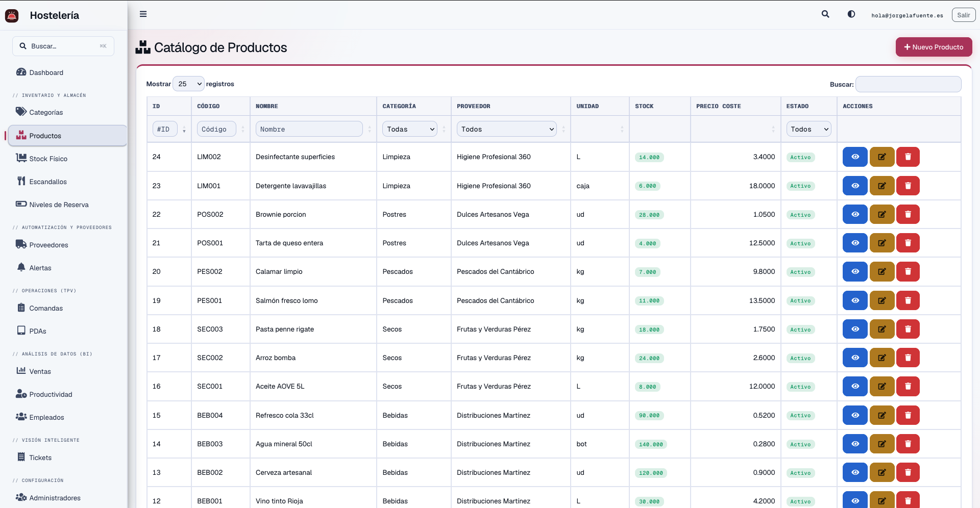Edit the Salmón fresco lomo product
This screenshot has height=508, width=980.
[x=882, y=300]
